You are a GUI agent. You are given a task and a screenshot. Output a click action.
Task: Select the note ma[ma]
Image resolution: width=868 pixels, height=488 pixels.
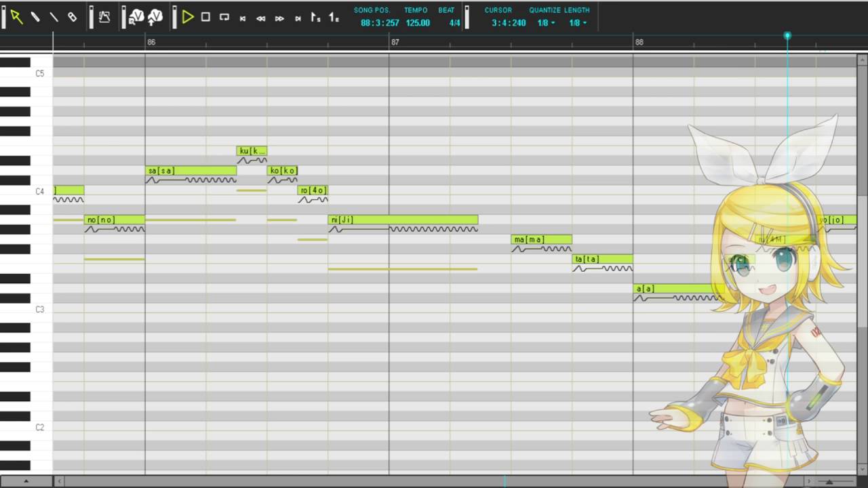541,239
